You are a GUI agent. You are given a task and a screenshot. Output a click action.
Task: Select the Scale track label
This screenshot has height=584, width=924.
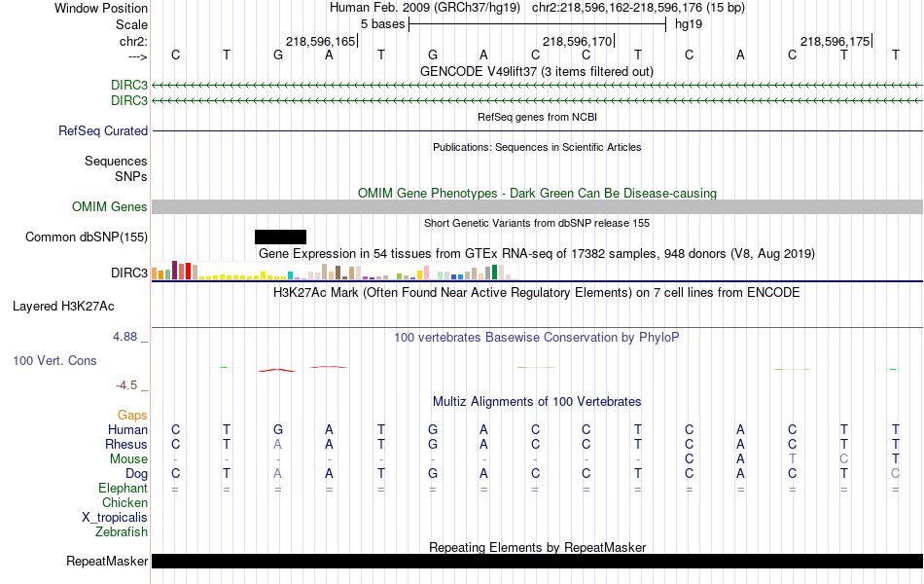(131, 24)
